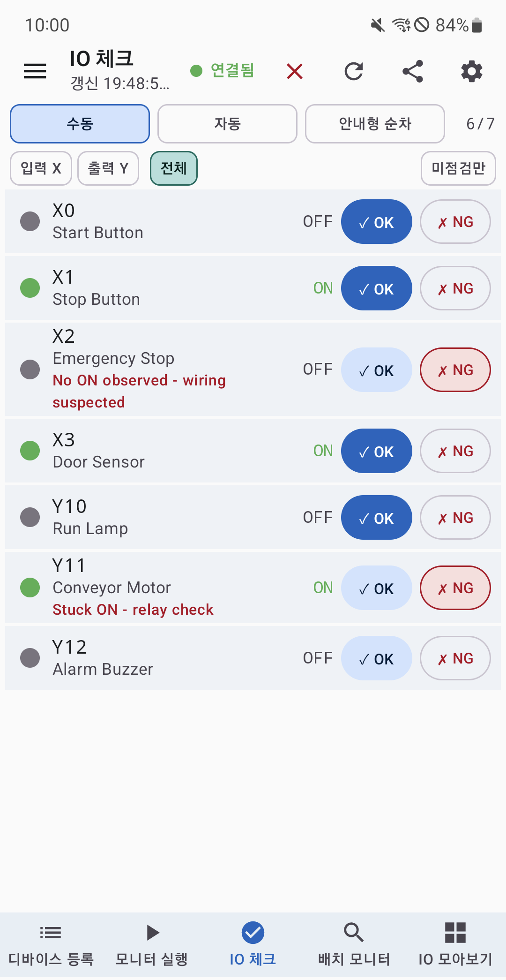Select the 수동 mode tab
The image size is (506, 980).
coord(80,124)
